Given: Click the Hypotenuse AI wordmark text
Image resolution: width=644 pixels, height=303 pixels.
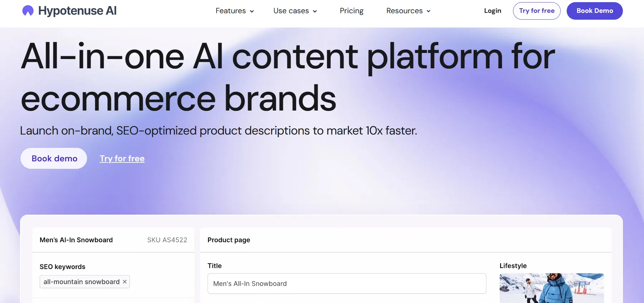Looking at the screenshot, I should tap(77, 11).
